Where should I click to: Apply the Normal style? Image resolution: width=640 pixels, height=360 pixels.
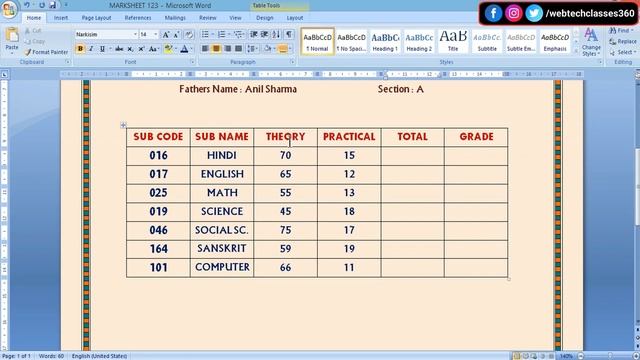(x=318, y=41)
